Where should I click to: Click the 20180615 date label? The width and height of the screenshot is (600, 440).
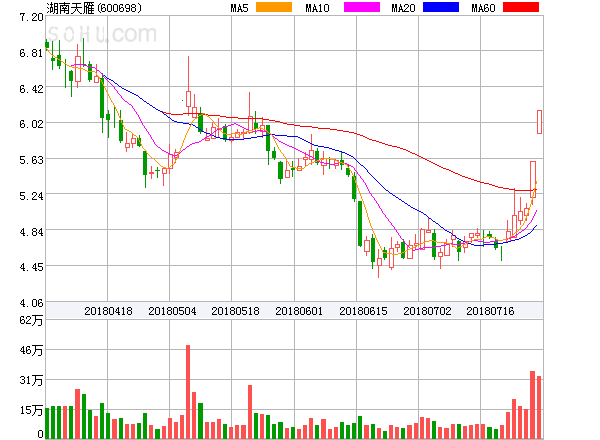click(363, 311)
